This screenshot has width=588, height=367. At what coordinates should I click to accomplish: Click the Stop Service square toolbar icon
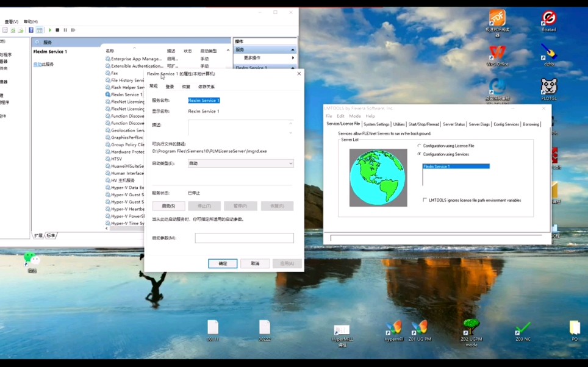pyautogui.click(x=57, y=30)
